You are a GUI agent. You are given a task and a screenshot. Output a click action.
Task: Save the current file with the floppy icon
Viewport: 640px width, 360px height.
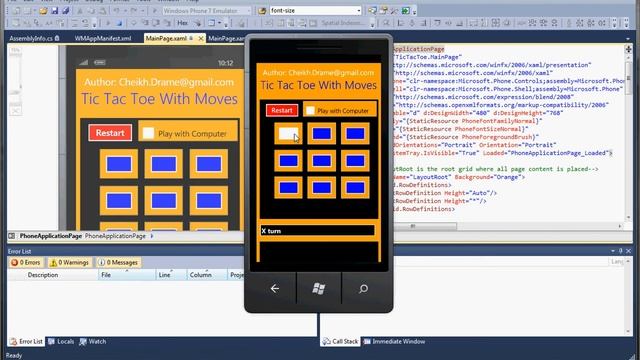[54, 11]
